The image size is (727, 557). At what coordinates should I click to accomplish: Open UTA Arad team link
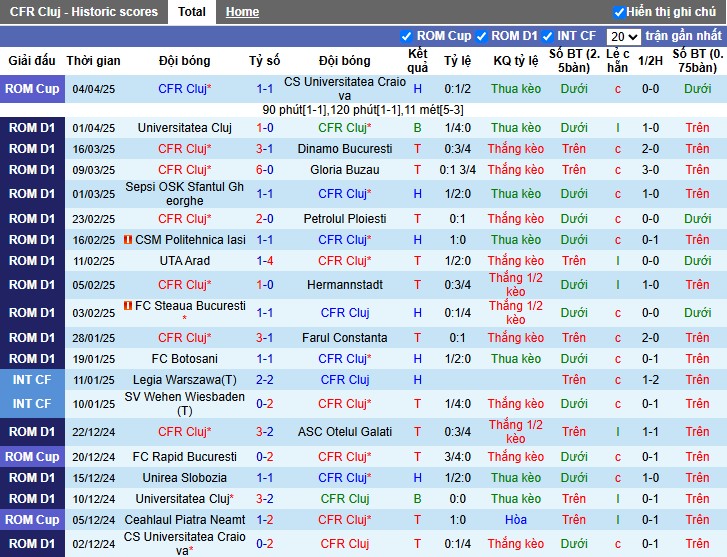click(185, 261)
